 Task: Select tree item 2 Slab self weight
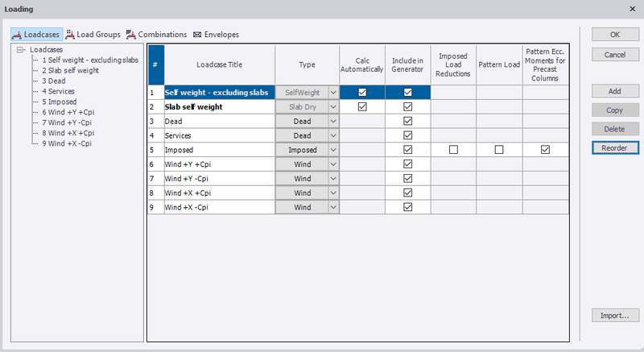70,71
